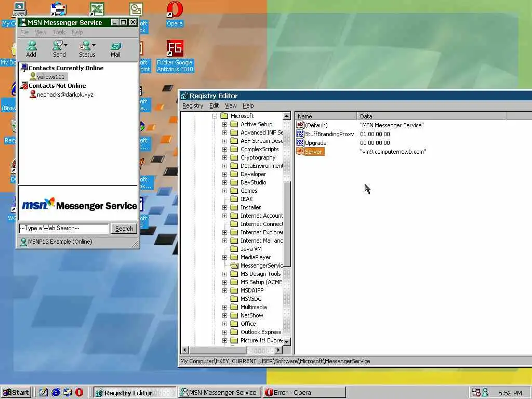Click the tree scroll down arrow
The height and width of the screenshot is (399, 532).
click(287, 342)
